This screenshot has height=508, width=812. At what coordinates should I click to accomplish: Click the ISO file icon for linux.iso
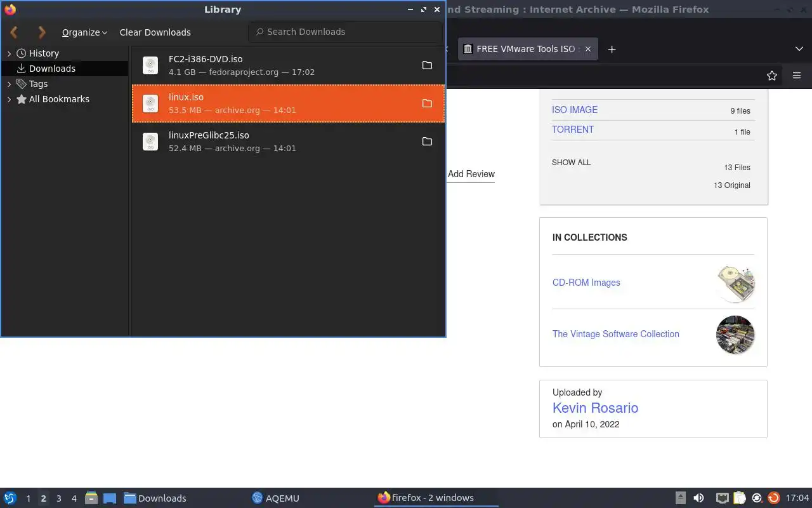(150, 104)
